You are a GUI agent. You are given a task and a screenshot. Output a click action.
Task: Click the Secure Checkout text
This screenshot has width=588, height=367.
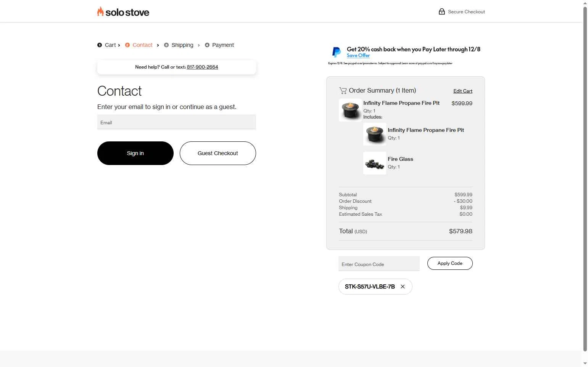point(466,12)
